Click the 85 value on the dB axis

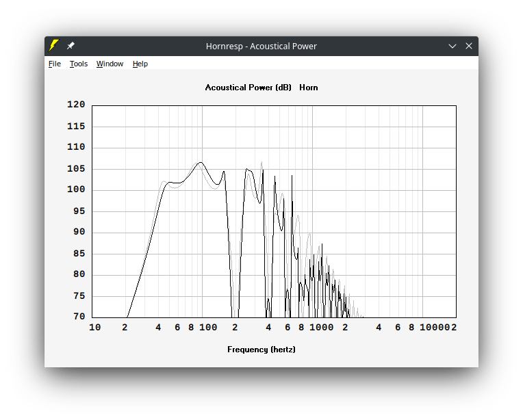pyautogui.click(x=79, y=254)
